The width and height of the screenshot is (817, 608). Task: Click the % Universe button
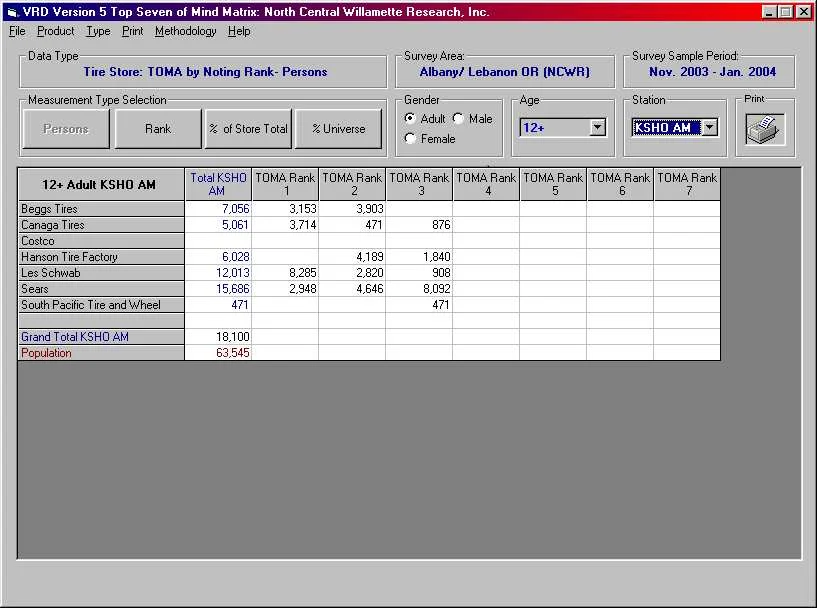(339, 129)
